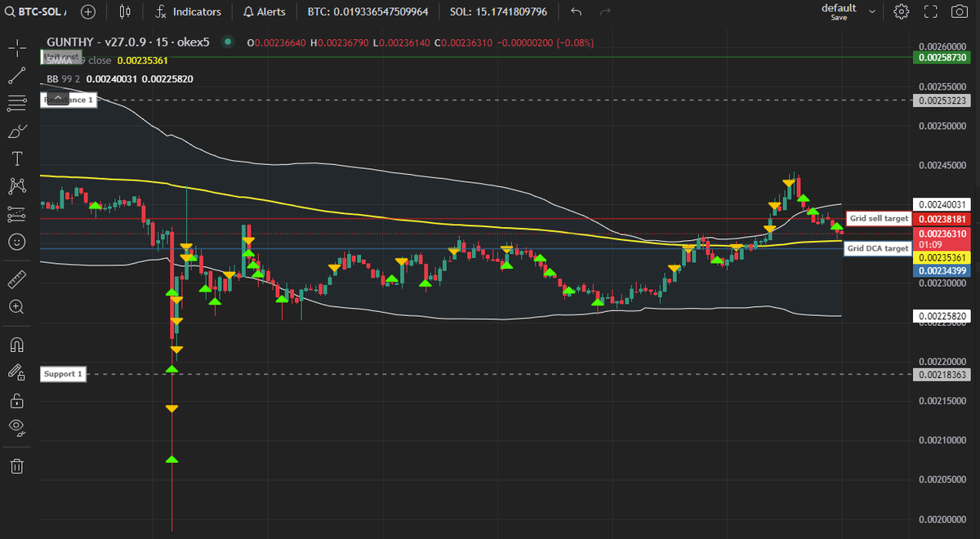Select the crosshair cursor tool
Viewport: 980px width, 539px height.
(17, 48)
